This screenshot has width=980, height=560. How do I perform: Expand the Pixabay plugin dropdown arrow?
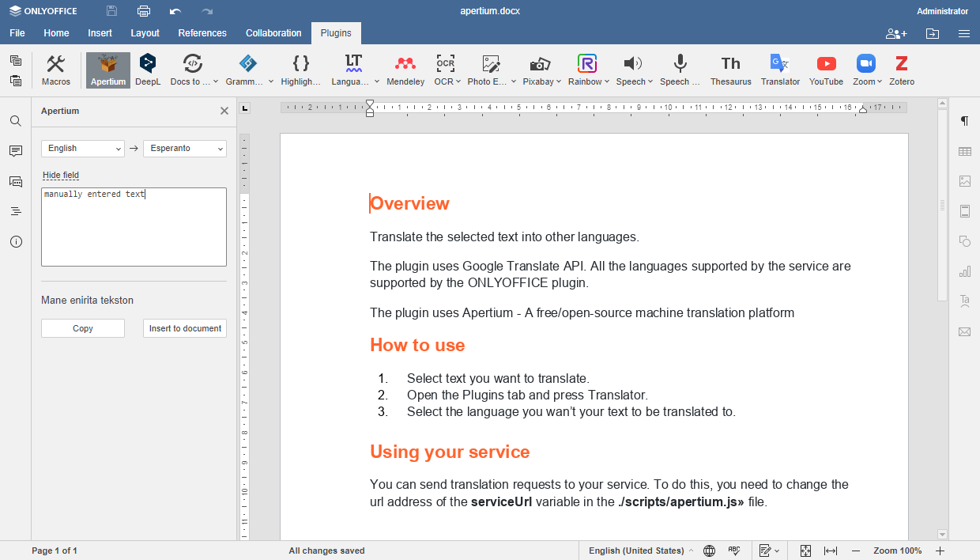tap(559, 81)
